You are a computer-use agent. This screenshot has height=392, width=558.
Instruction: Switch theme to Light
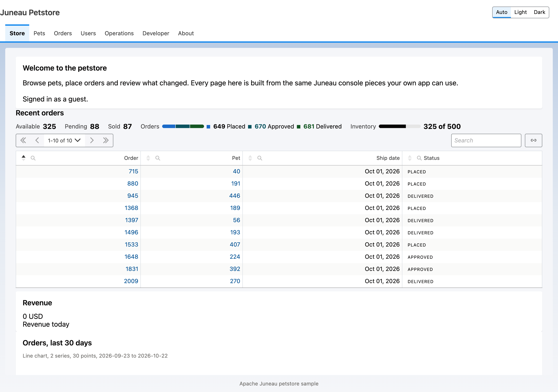tap(520, 12)
